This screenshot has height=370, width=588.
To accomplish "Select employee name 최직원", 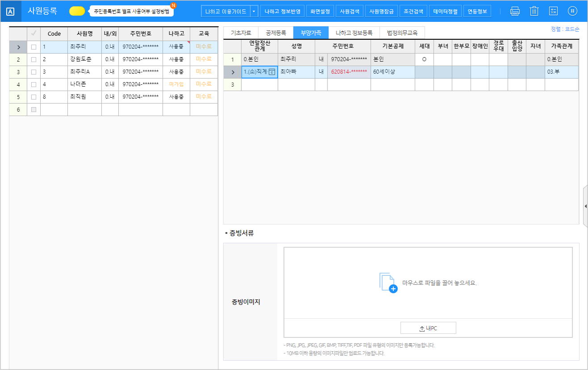I will tap(84, 96).
